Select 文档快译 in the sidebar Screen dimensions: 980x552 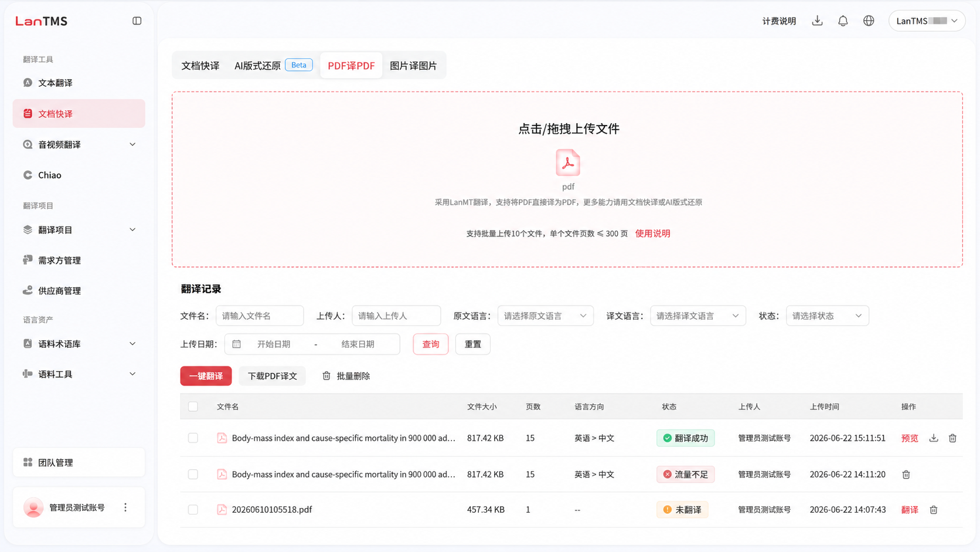click(x=79, y=113)
